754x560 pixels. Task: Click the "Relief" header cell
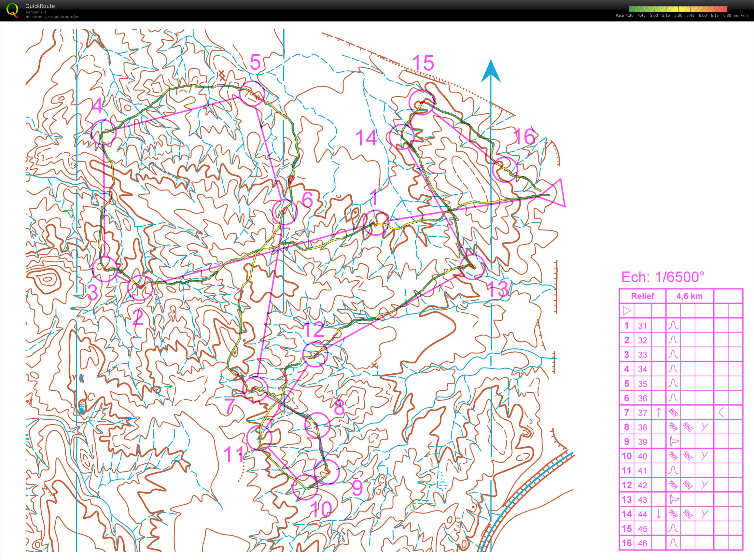(x=643, y=296)
